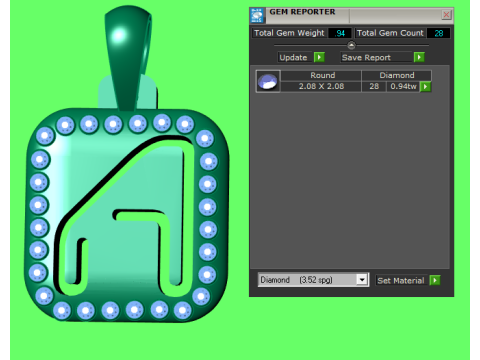
Task: Click the pendant bail in the viewport
Action: coord(128,57)
